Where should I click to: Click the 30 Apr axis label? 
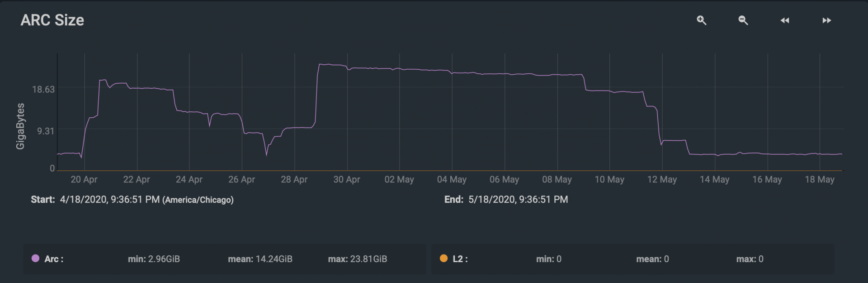point(347,179)
